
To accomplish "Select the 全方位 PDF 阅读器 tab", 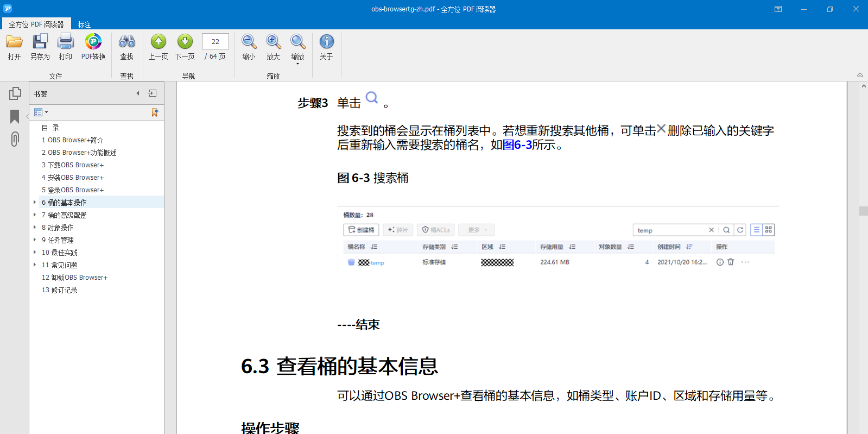I will pos(36,24).
